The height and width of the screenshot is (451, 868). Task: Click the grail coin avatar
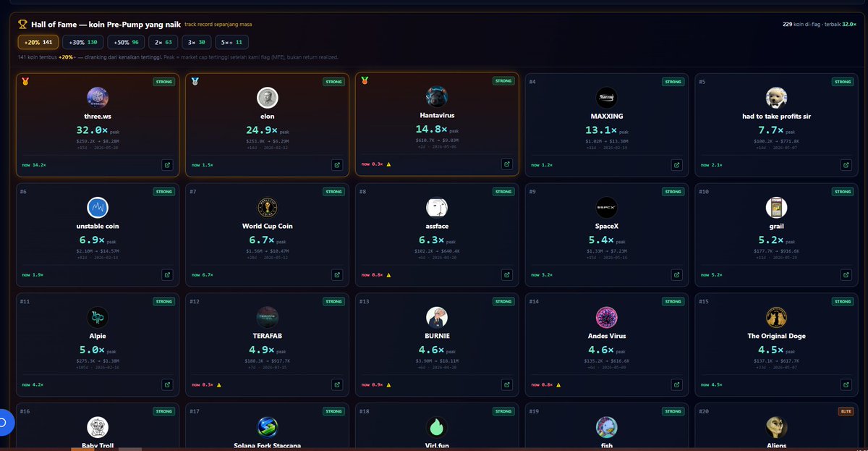tap(776, 208)
